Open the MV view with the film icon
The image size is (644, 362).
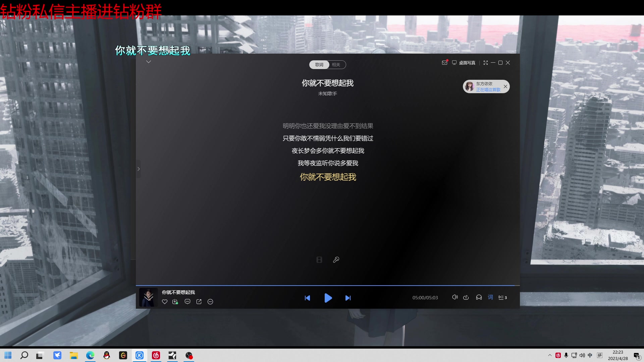(x=319, y=259)
